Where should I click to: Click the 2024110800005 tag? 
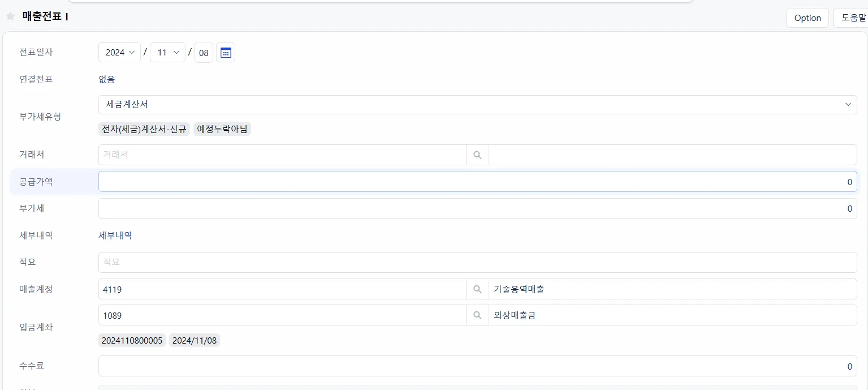[x=132, y=340]
